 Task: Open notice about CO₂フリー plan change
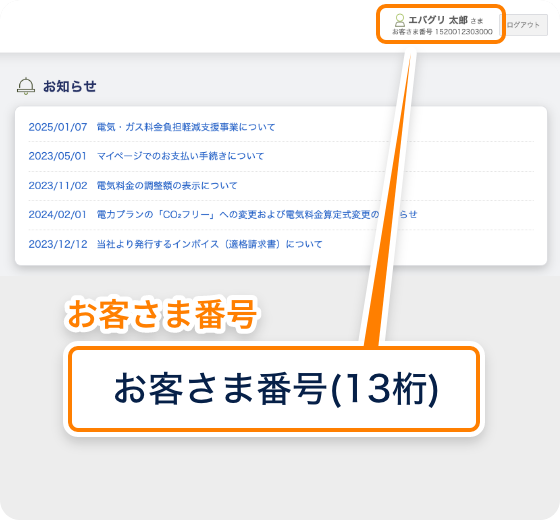click(x=257, y=215)
